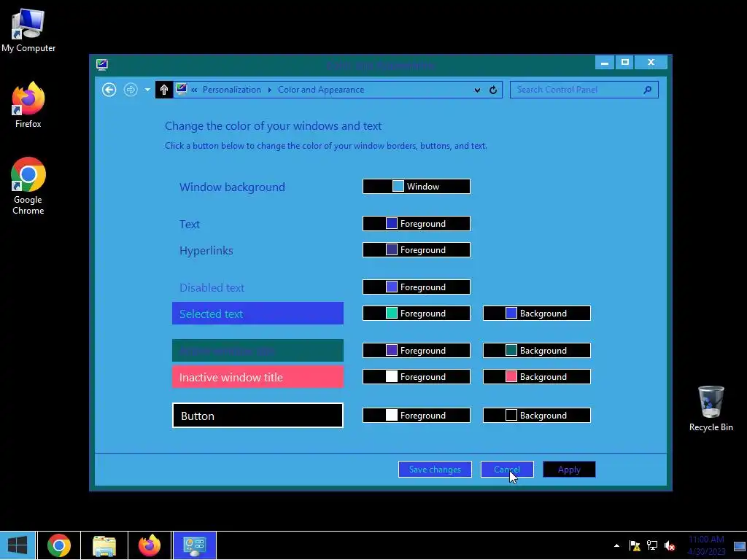Viewport: 747px width, 560px height.
Task: Click the Search Control Panel field
Action: [x=584, y=90]
